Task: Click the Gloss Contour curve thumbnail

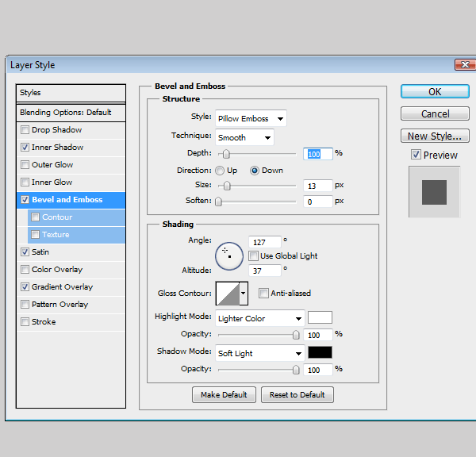Action: [228, 294]
